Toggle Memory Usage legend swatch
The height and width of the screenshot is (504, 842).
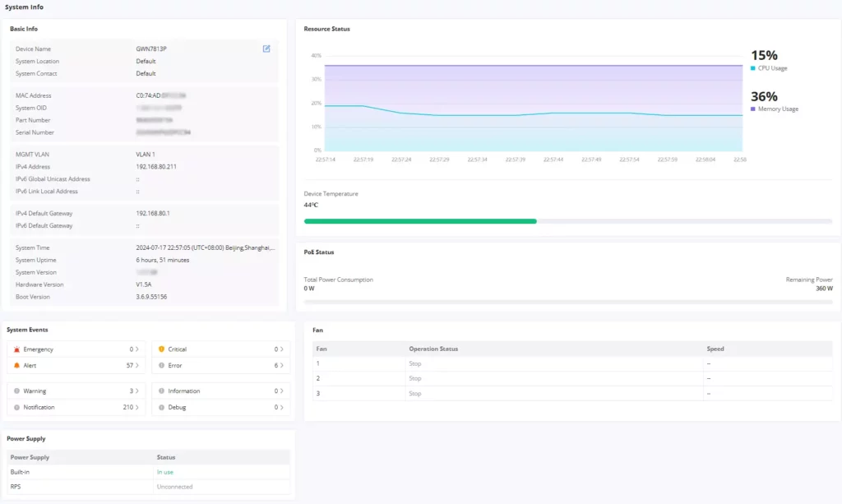pos(753,109)
